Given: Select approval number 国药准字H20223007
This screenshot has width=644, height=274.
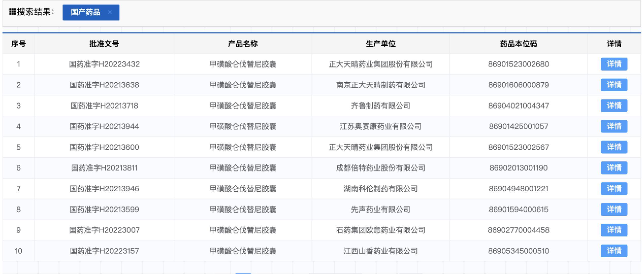Looking at the screenshot, I should (104, 230).
